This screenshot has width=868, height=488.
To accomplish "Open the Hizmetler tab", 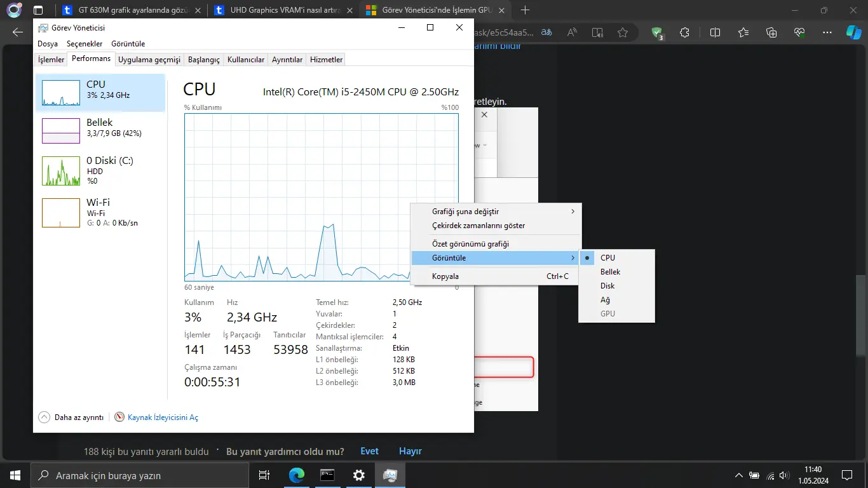I will pos(326,60).
